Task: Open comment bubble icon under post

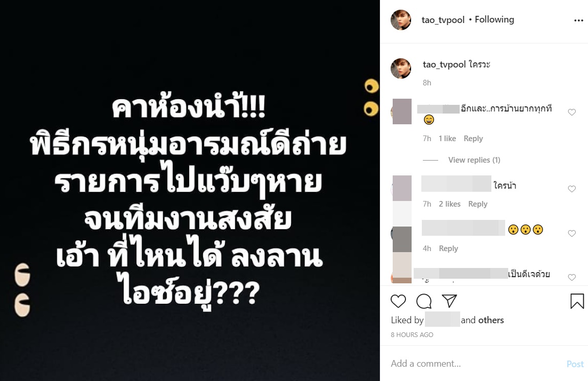Action: coord(424,301)
